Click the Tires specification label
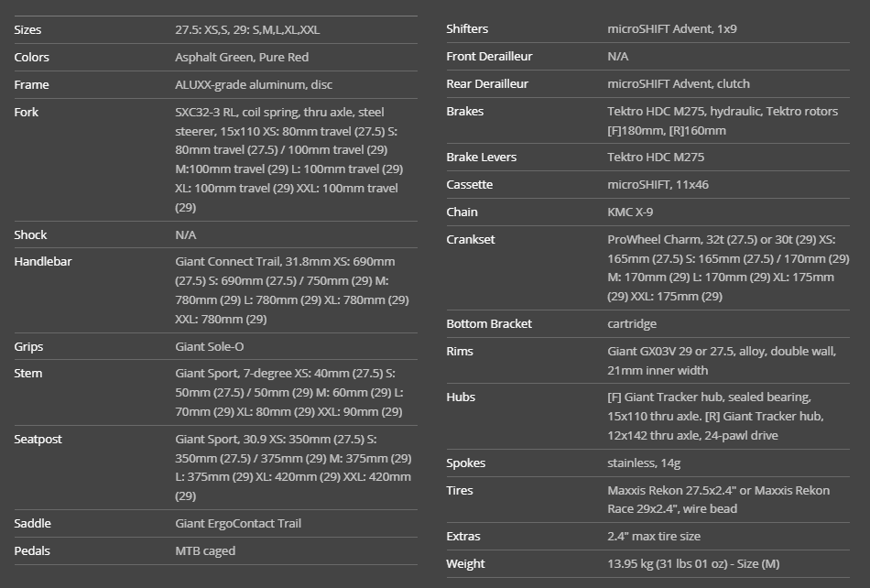This screenshot has height=588, width=870. pos(460,490)
